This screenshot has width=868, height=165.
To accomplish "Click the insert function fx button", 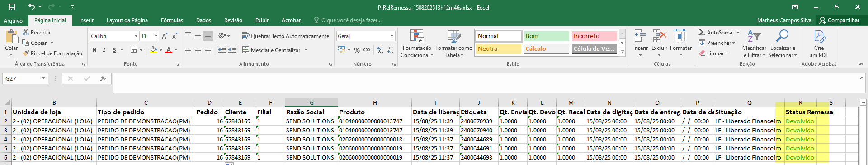I will coord(103,78).
